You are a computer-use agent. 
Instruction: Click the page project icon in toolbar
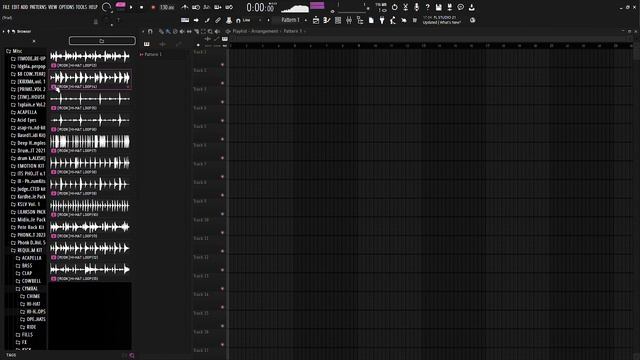click(x=371, y=20)
